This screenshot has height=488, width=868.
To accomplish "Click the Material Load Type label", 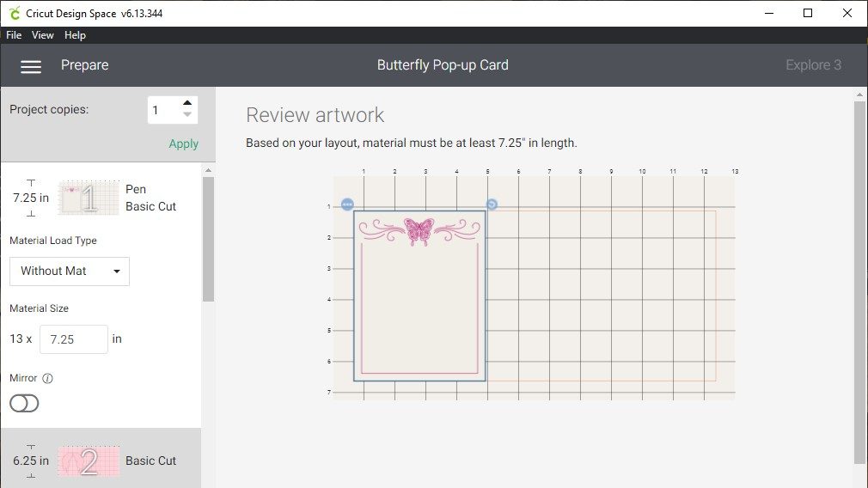I will click(53, 241).
